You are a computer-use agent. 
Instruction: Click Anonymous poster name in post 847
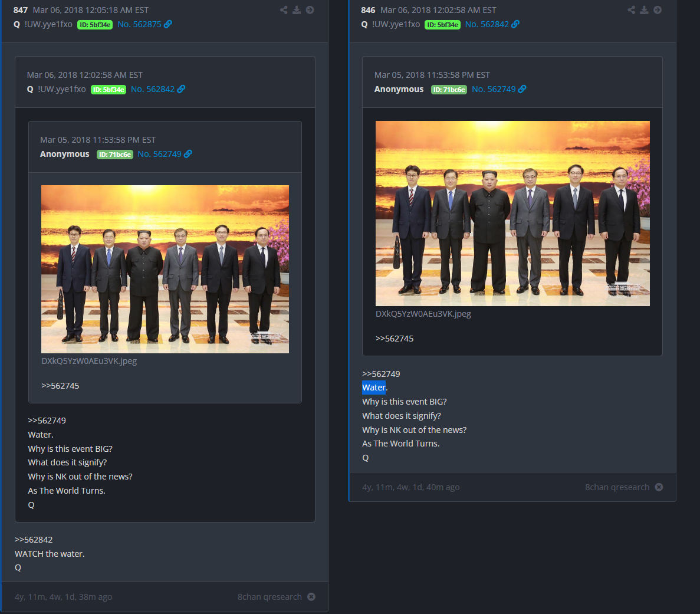pos(65,153)
